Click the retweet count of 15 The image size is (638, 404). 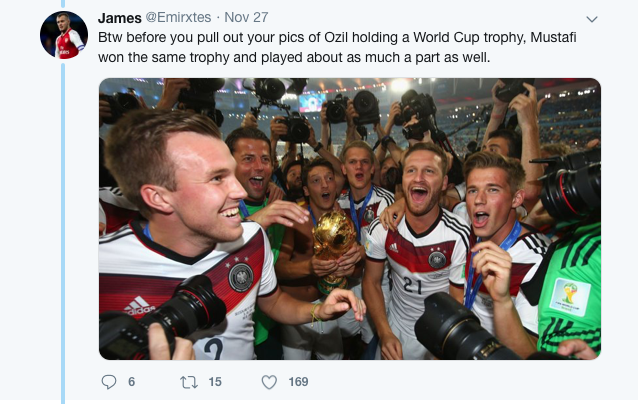click(x=215, y=382)
